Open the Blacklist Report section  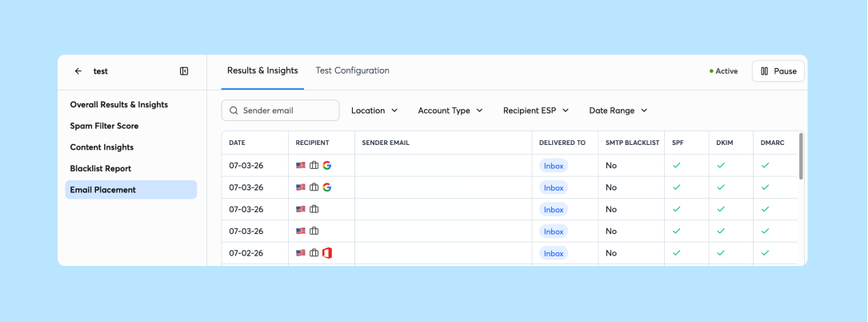pyautogui.click(x=101, y=168)
